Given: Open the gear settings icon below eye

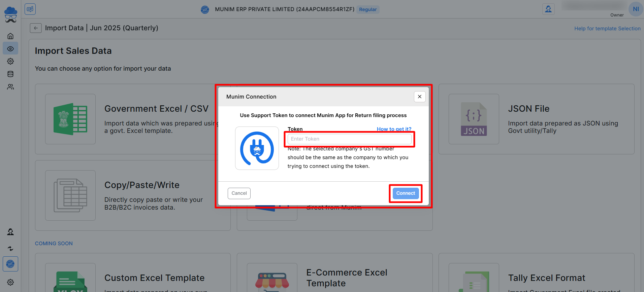Looking at the screenshot, I should 10,61.
